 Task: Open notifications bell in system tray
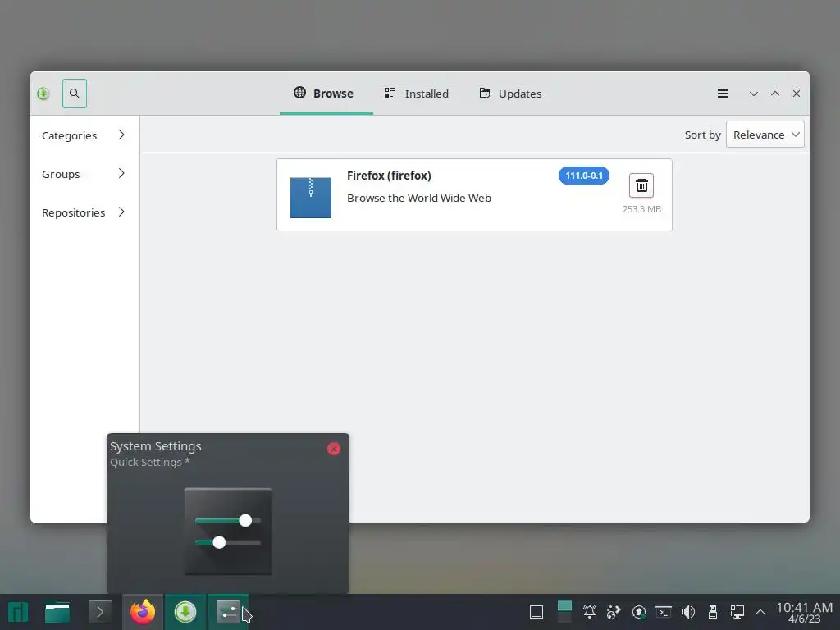tap(589, 612)
